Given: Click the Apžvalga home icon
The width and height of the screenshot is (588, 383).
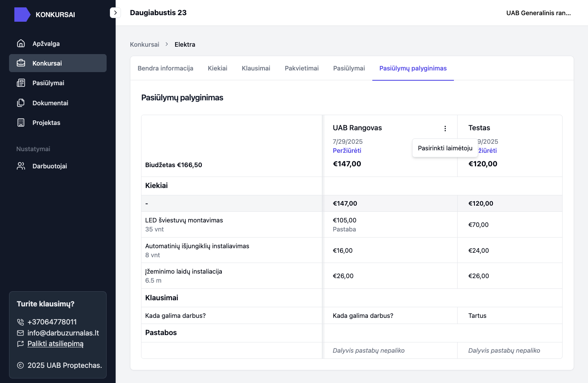Looking at the screenshot, I should (x=21, y=43).
